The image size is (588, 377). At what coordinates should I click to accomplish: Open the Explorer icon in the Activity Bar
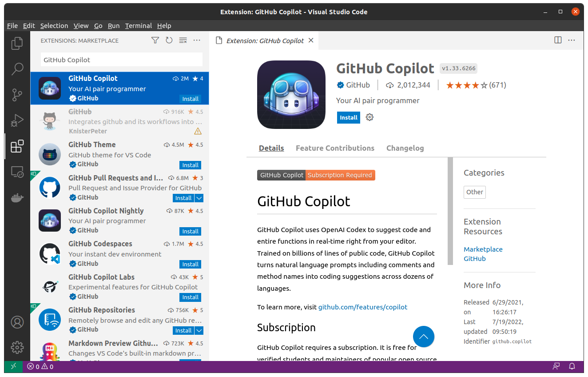click(x=17, y=43)
